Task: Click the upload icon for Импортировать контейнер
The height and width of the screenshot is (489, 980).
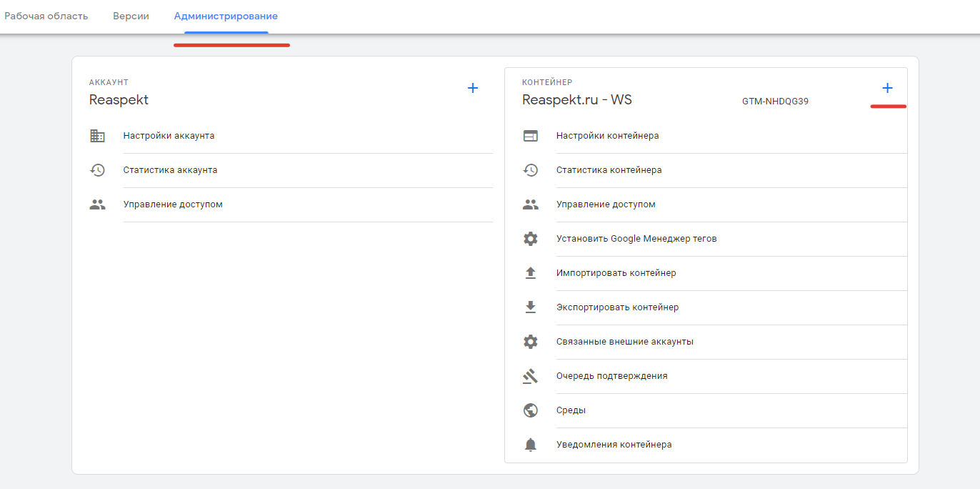Action: (x=530, y=273)
